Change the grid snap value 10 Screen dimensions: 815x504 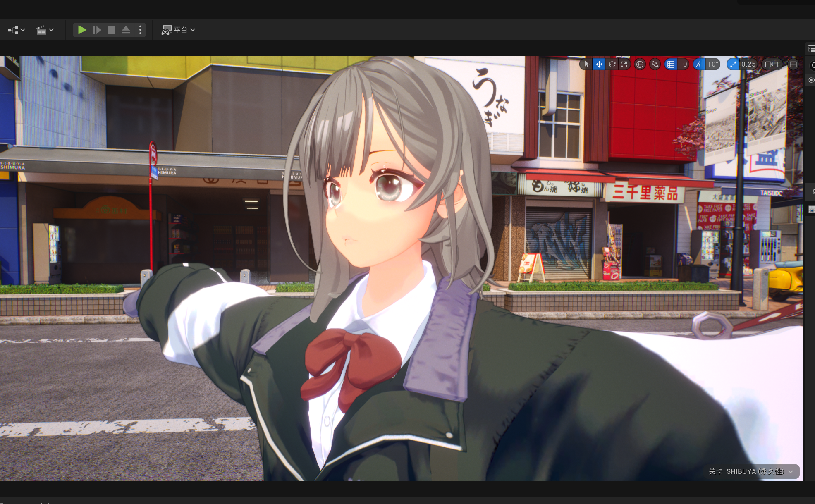683,64
